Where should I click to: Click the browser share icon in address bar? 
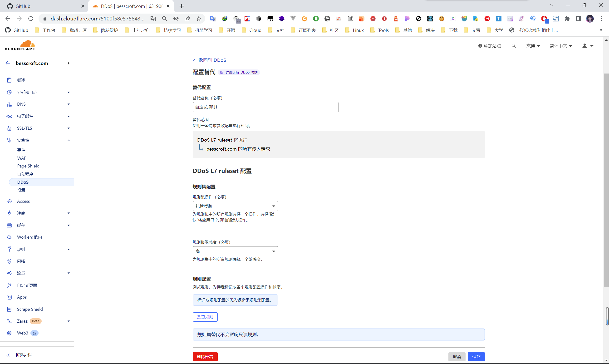(187, 19)
